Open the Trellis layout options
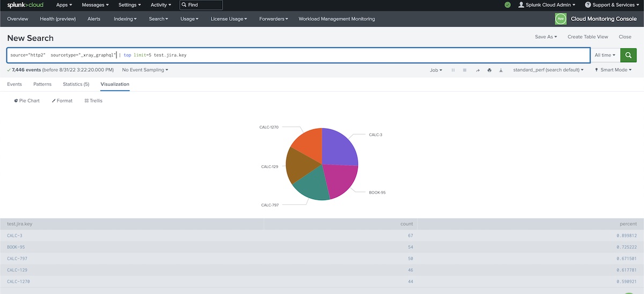Screen dimensions: 644x294 click(x=93, y=101)
